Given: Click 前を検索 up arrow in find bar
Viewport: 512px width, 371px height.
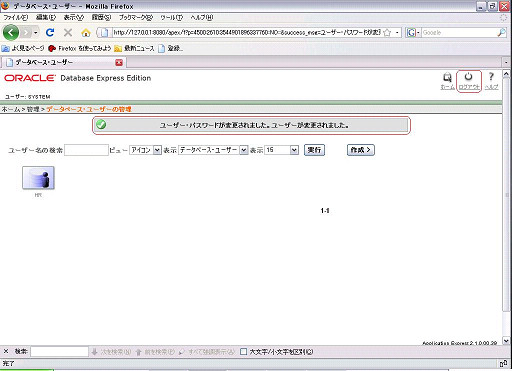Looking at the screenshot, I should 138,351.
